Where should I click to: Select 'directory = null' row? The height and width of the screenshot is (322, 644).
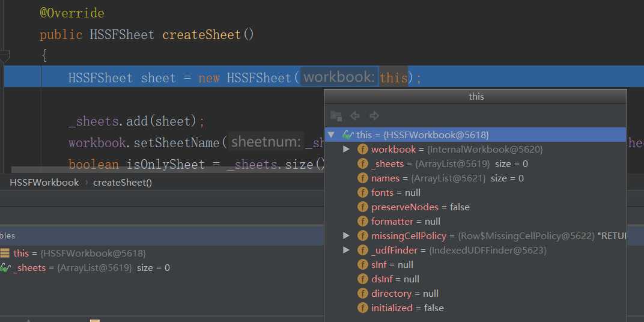coord(476,294)
